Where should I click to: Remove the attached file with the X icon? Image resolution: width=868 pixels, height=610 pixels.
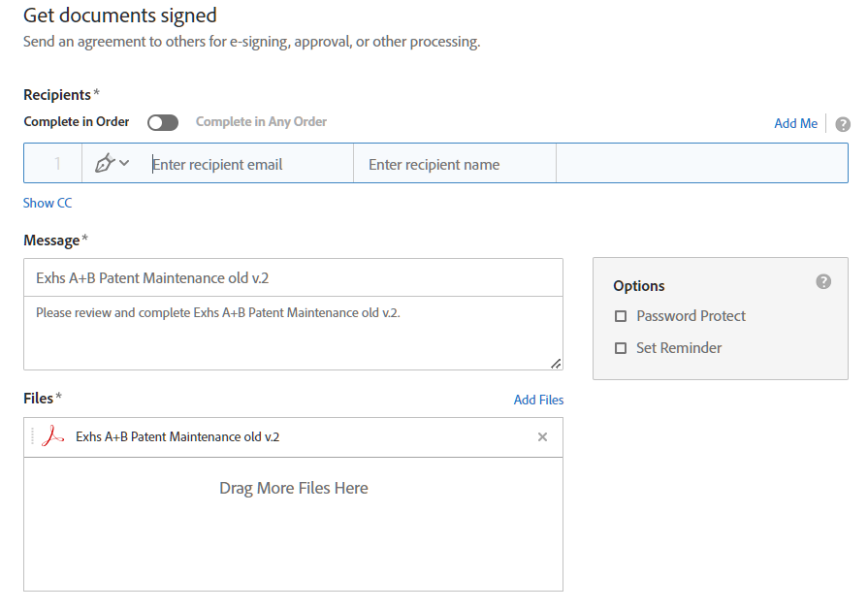(543, 437)
